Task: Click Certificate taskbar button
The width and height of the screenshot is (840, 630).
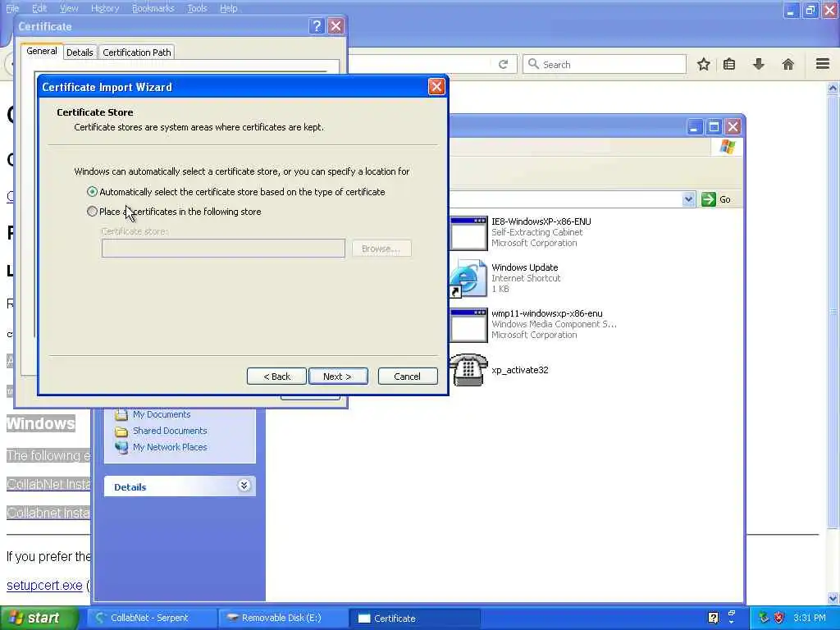Action: tap(413, 618)
